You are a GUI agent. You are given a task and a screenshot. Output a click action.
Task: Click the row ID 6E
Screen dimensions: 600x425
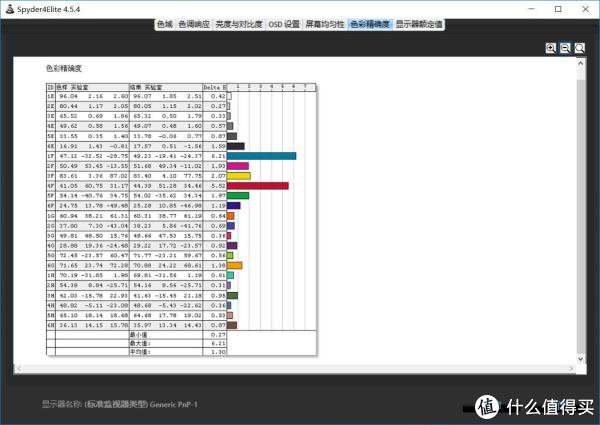[51, 146]
